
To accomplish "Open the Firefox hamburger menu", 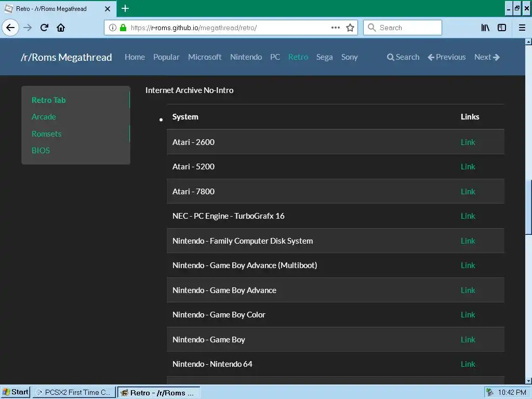I will (x=522, y=28).
